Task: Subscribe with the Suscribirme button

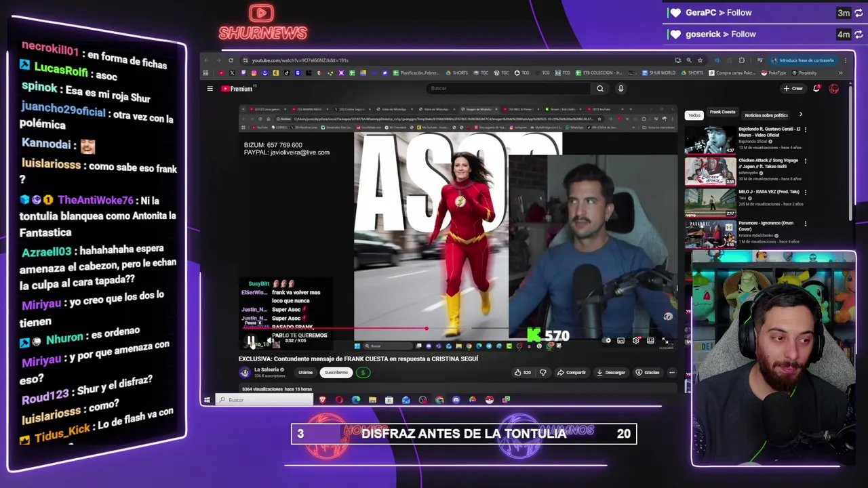Action: pyautogui.click(x=336, y=372)
